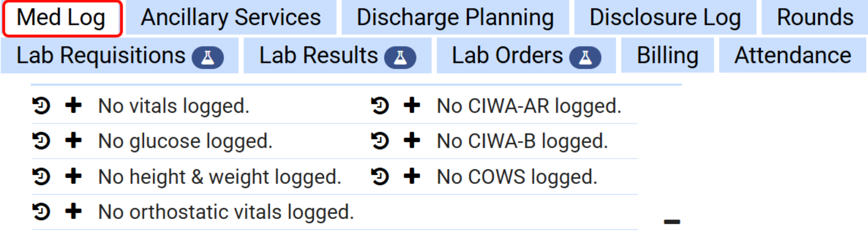Add a new glucose reading
The image size is (868, 239).
click(74, 141)
